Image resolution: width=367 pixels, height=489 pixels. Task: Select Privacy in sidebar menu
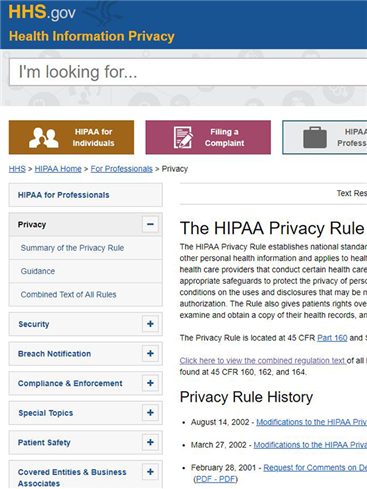click(32, 225)
